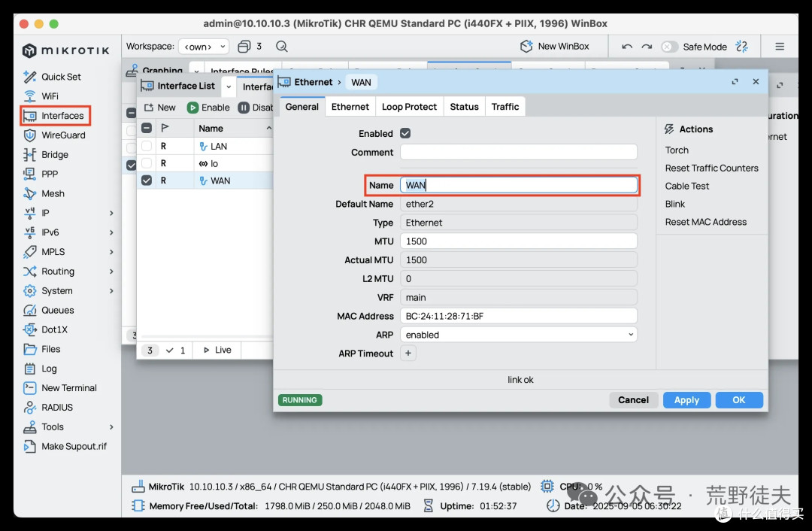Click the search magnifier icon

(x=282, y=47)
